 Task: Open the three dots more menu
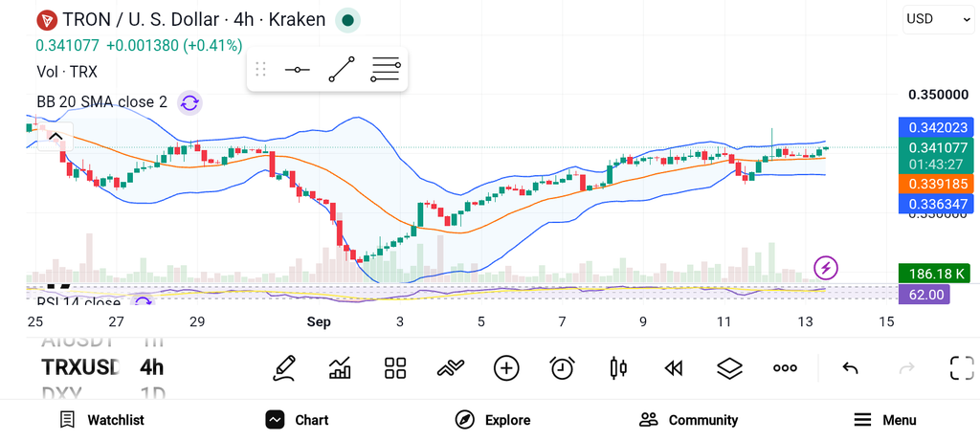click(785, 368)
